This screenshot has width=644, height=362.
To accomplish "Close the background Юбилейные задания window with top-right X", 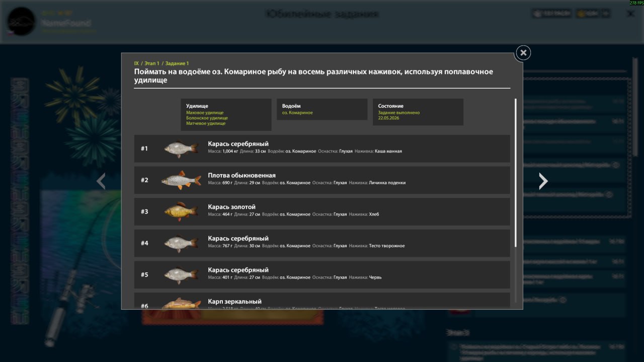I will click(x=630, y=14).
